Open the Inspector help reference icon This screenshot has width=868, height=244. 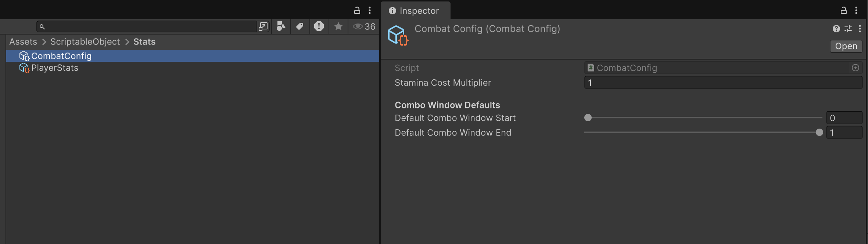click(836, 29)
